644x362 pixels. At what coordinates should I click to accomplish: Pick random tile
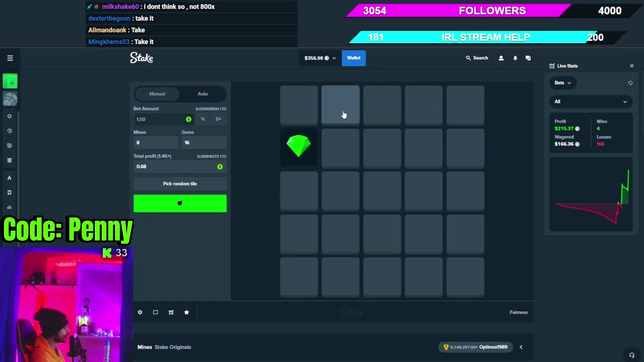click(180, 184)
